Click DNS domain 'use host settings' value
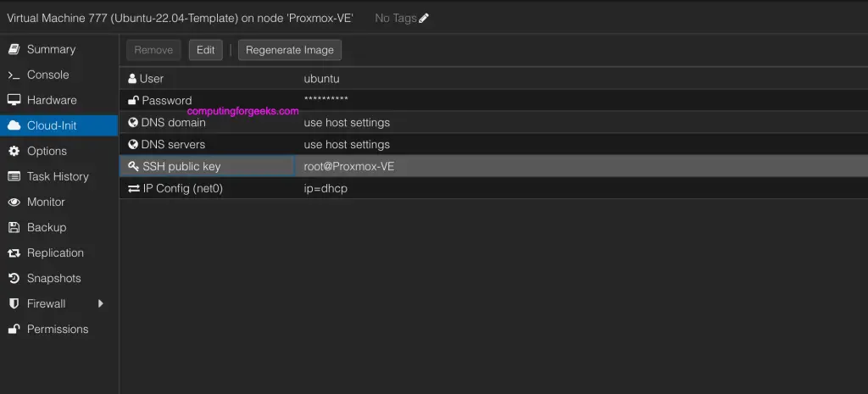Image resolution: width=868 pixels, height=394 pixels. coord(347,122)
